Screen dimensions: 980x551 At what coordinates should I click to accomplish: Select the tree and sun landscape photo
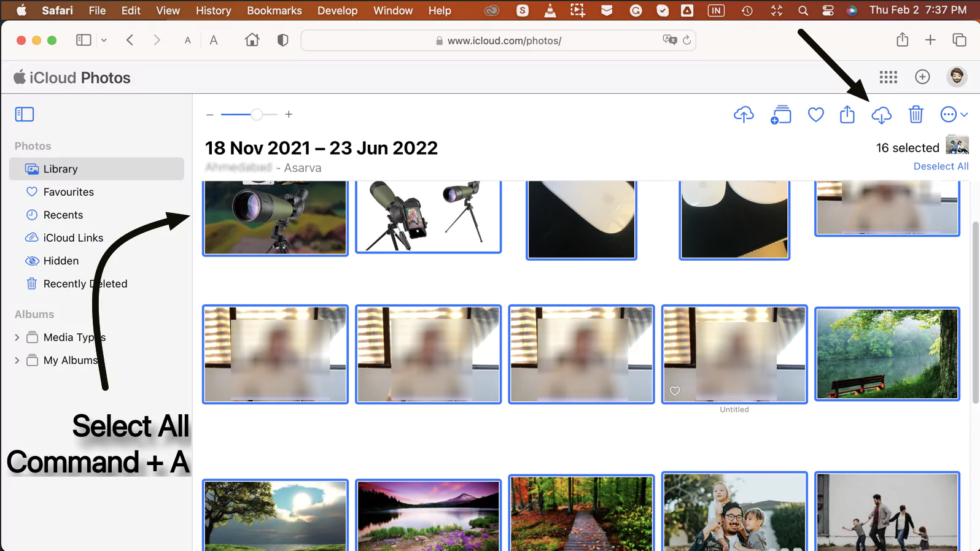[x=275, y=515]
